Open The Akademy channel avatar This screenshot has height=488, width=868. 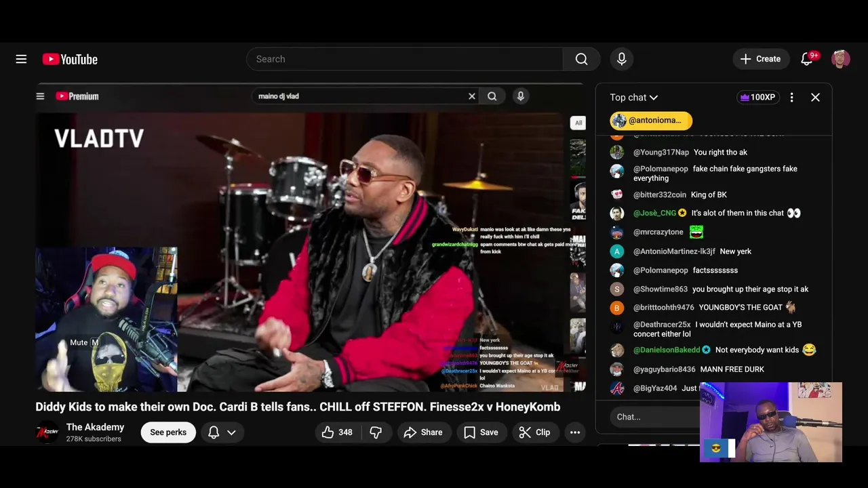click(47, 432)
